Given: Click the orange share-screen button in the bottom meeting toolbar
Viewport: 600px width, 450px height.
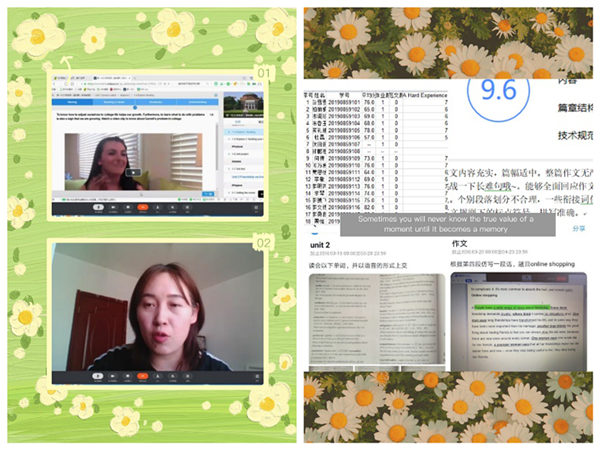Looking at the screenshot, I should [x=144, y=377].
